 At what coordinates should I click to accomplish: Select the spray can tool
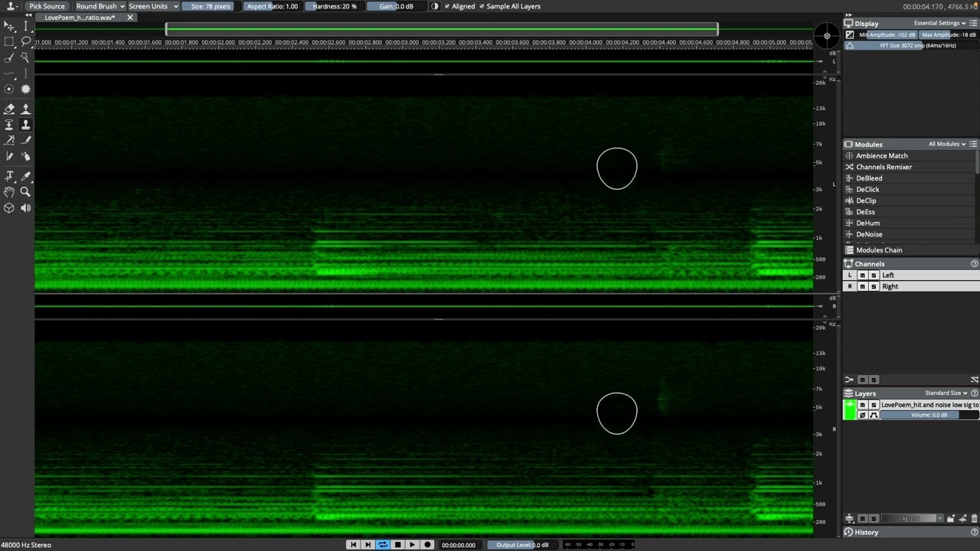coord(25,156)
